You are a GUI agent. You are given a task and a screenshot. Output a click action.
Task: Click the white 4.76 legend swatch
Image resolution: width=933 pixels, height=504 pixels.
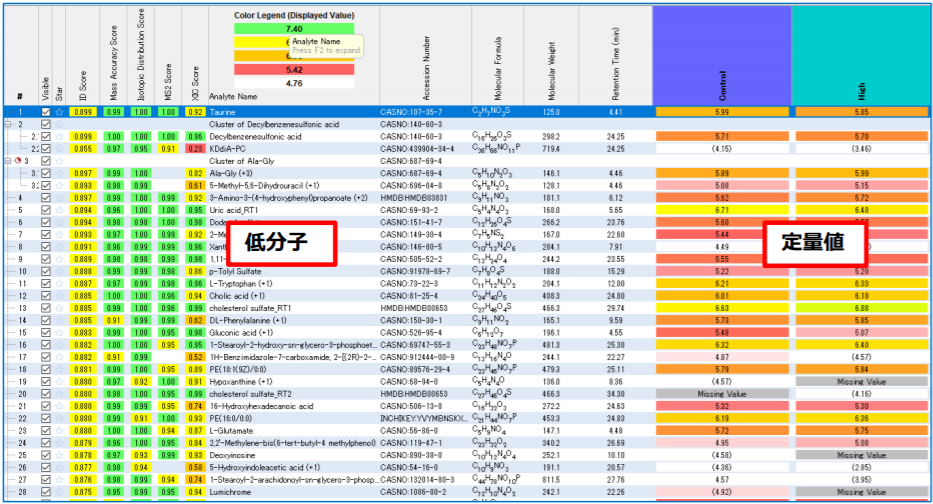(x=294, y=83)
